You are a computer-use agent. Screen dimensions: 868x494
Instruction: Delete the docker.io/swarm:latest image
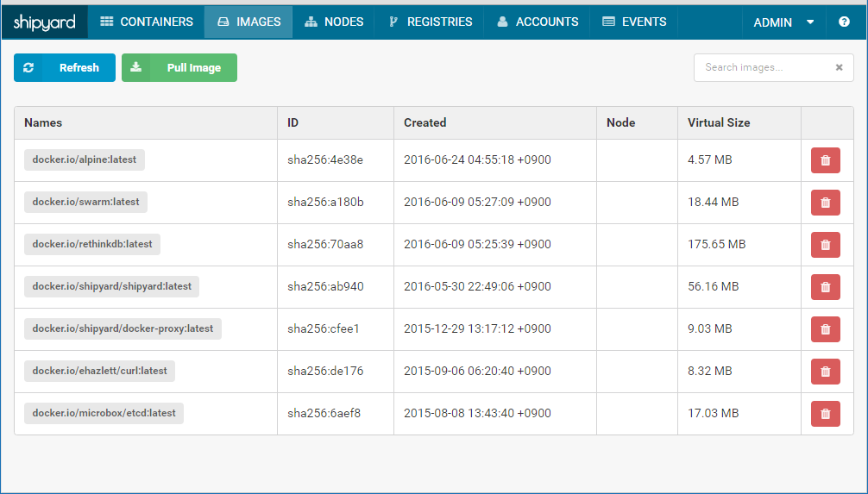click(825, 203)
